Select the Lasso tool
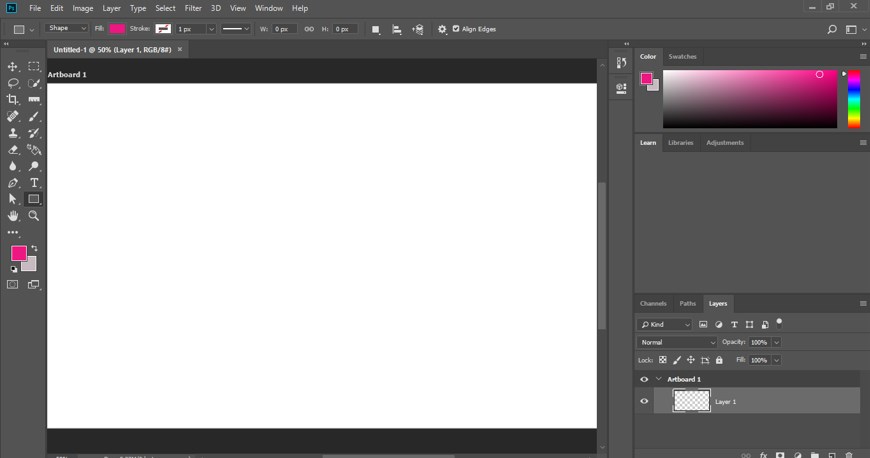Viewport: 870px width, 458px height. tap(13, 83)
